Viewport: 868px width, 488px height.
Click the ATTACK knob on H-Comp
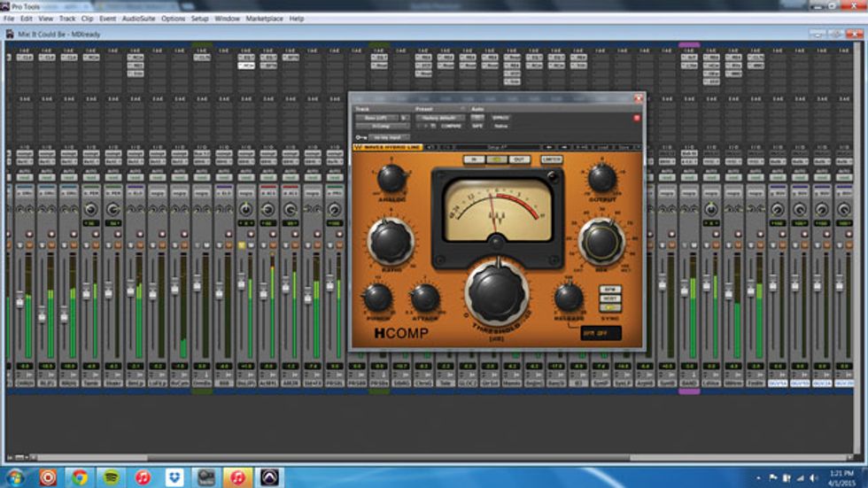pyautogui.click(x=424, y=298)
